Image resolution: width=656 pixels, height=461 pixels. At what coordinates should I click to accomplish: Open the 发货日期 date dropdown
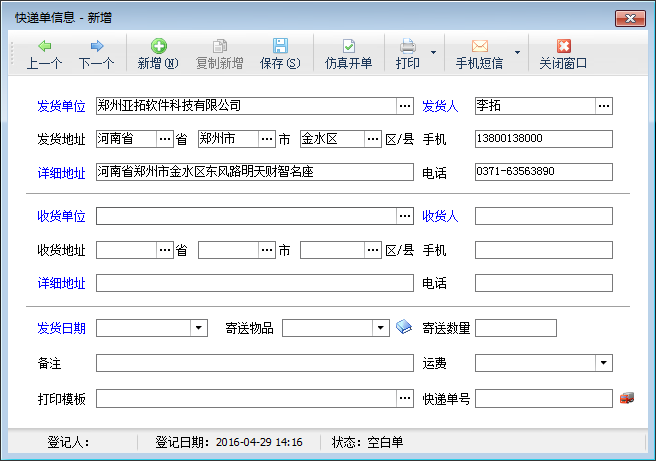coord(199,328)
